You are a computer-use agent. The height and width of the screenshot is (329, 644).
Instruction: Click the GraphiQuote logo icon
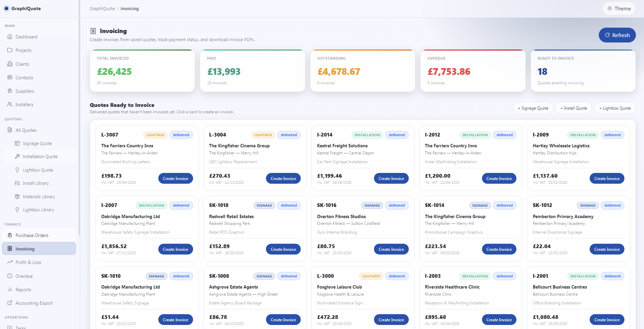coord(6,8)
